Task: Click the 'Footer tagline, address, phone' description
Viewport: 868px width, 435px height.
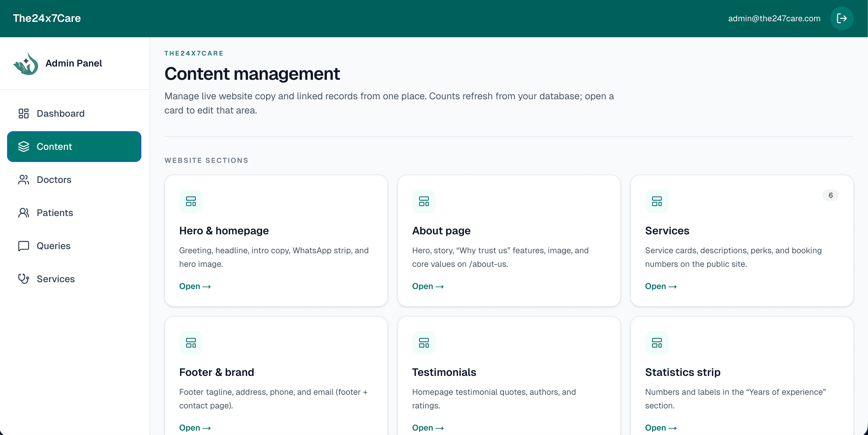Action: 273,399
